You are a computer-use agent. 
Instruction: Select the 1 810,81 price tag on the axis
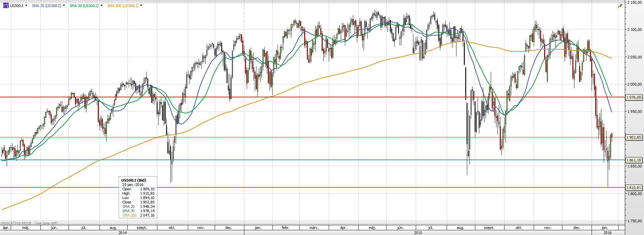click(634, 188)
